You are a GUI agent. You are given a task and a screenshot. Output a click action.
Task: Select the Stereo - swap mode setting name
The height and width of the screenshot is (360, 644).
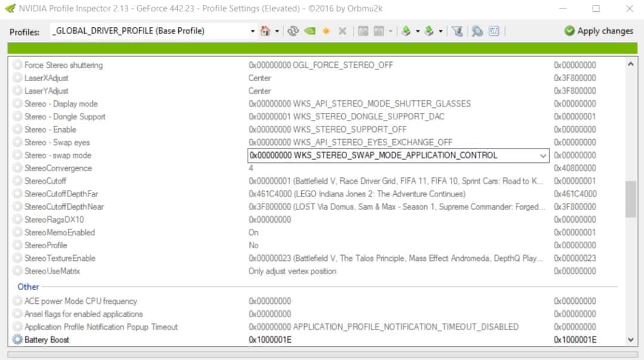click(x=58, y=155)
